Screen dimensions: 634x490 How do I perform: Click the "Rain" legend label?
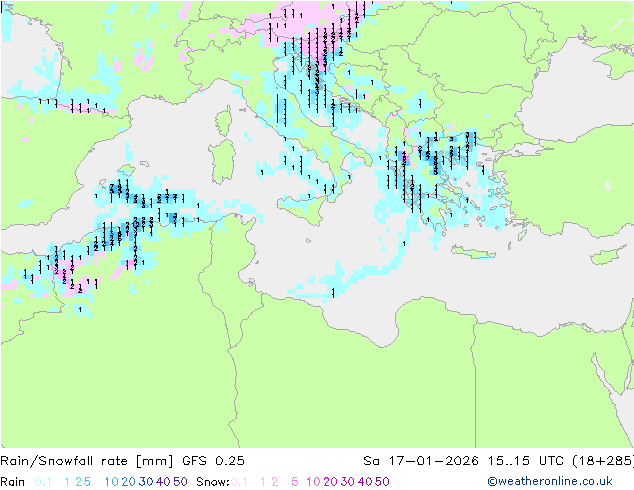pos(13,482)
